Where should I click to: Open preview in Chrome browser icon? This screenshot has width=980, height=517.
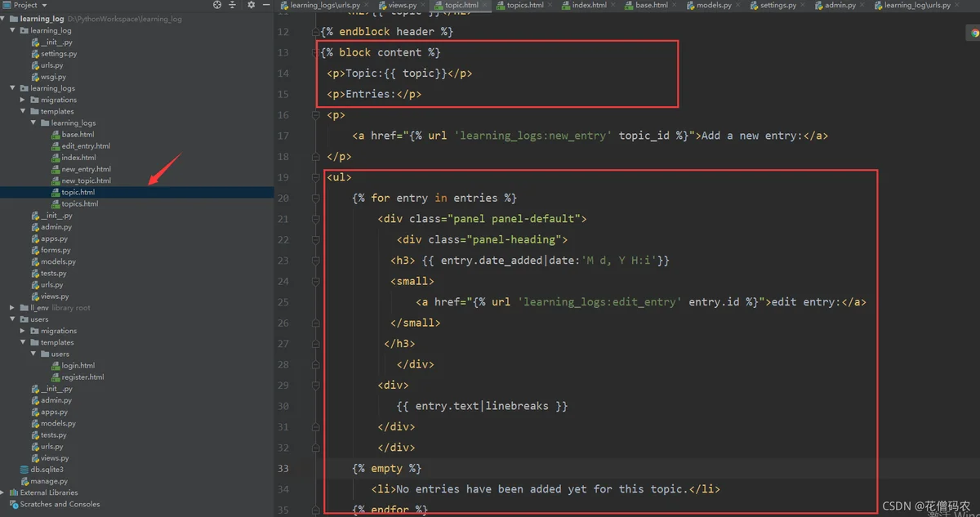coord(973,33)
